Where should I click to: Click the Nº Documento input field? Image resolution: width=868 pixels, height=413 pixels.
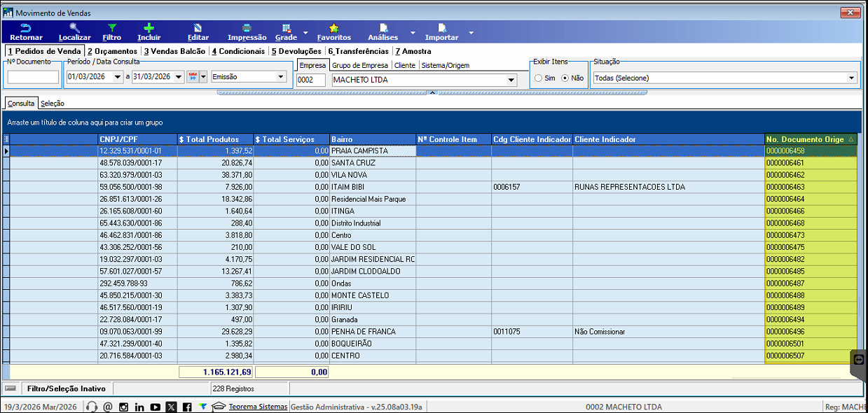click(33, 77)
